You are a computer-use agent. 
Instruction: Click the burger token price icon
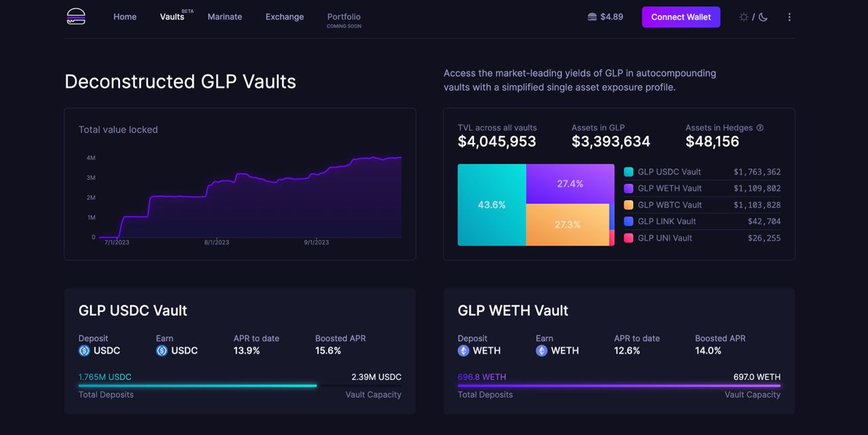click(592, 17)
